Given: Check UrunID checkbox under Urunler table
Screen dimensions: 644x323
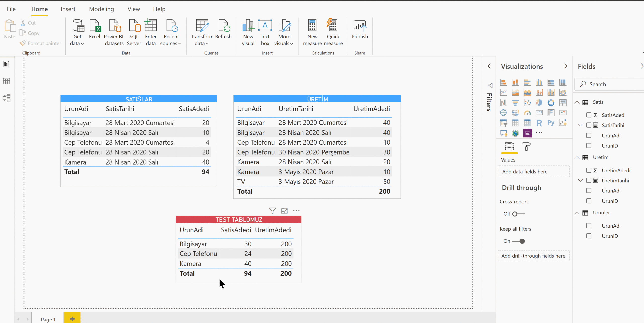Looking at the screenshot, I should [589, 236].
